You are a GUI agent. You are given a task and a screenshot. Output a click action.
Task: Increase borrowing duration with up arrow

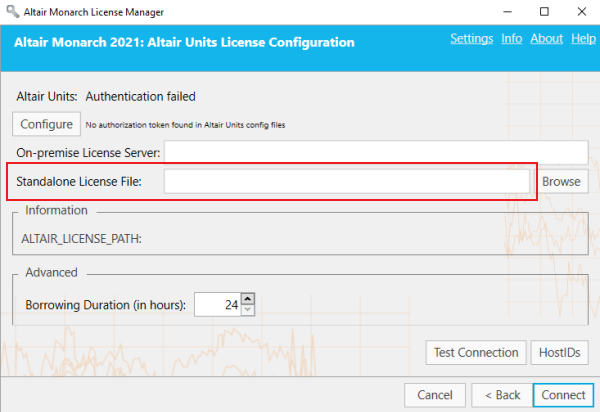click(248, 299)
